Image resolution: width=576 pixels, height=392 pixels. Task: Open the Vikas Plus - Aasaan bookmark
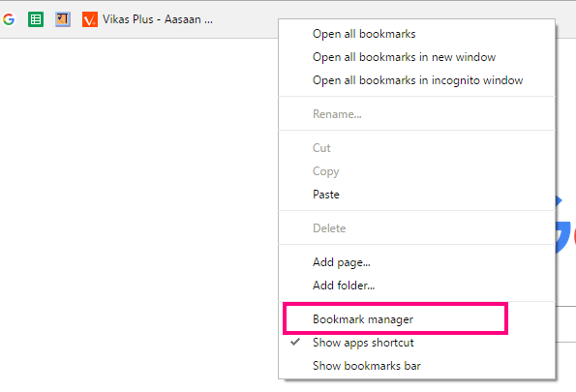click(x=147, y=19)
